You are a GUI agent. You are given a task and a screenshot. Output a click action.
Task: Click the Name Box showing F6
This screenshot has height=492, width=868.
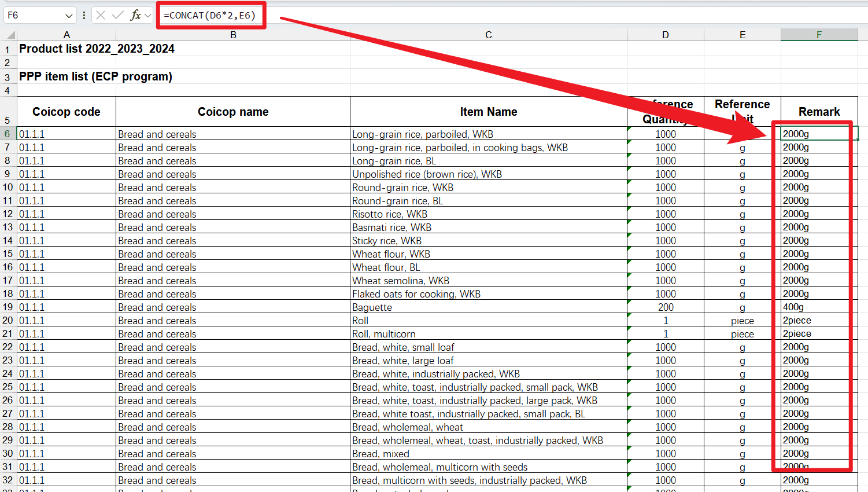34,16
